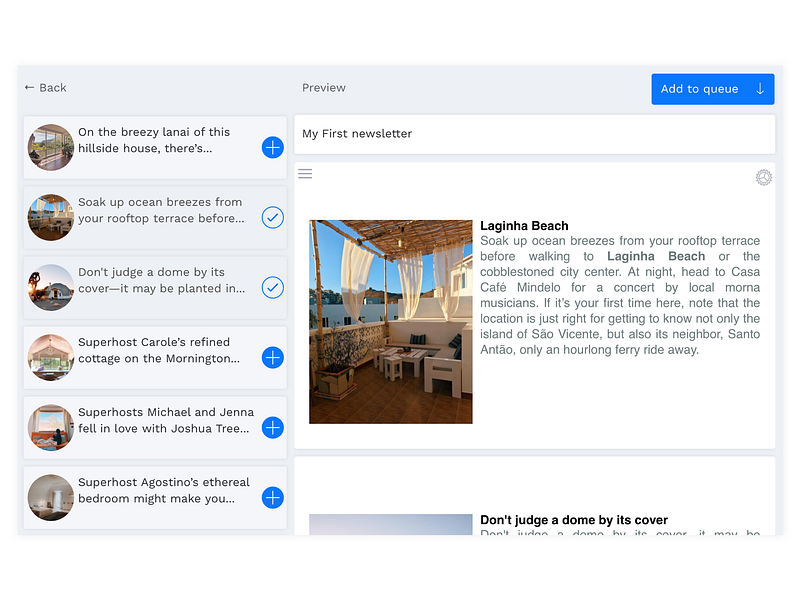Click the Don't judge a dome by its cover heading
Viewport: 800px width, 600px height.
coord(573,520)
